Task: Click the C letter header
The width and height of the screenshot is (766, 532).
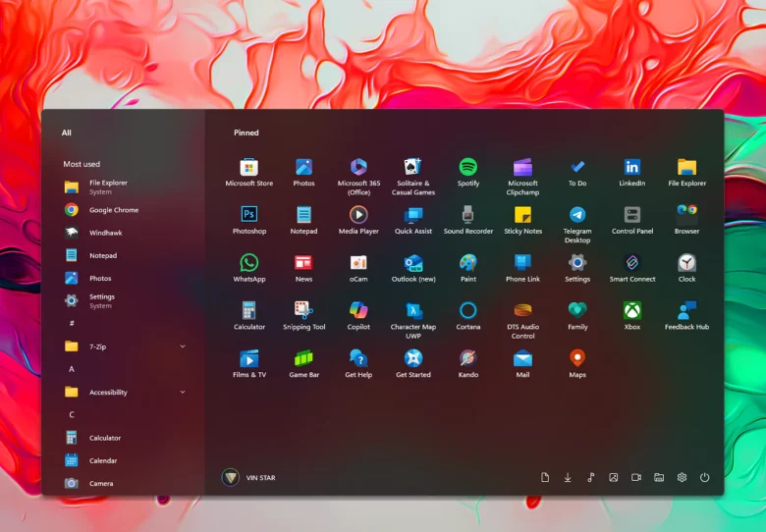Action: (72, 414)
